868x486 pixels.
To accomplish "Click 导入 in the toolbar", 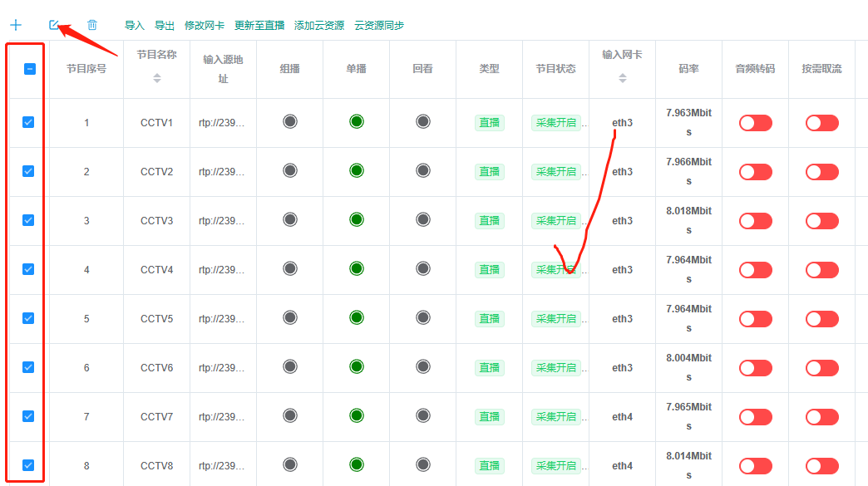I will point(135,26).
